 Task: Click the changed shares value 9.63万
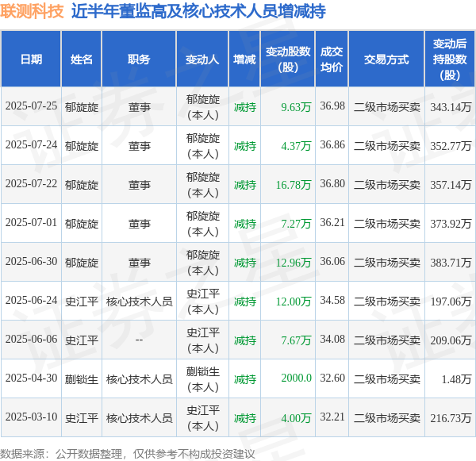coord(296,107)
